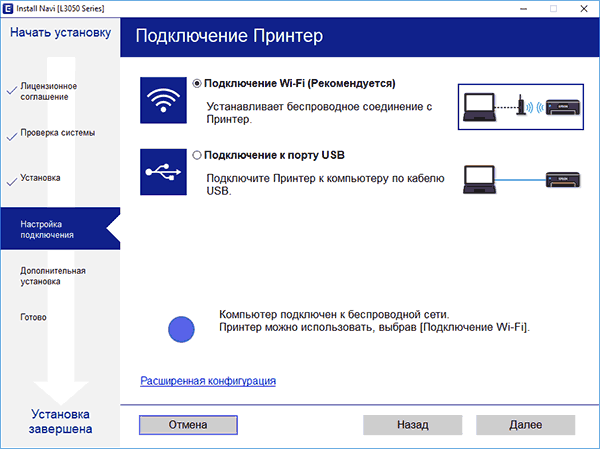Click the Установка завершена text
This screenshot has width=600, height=449.
point(60,421)
